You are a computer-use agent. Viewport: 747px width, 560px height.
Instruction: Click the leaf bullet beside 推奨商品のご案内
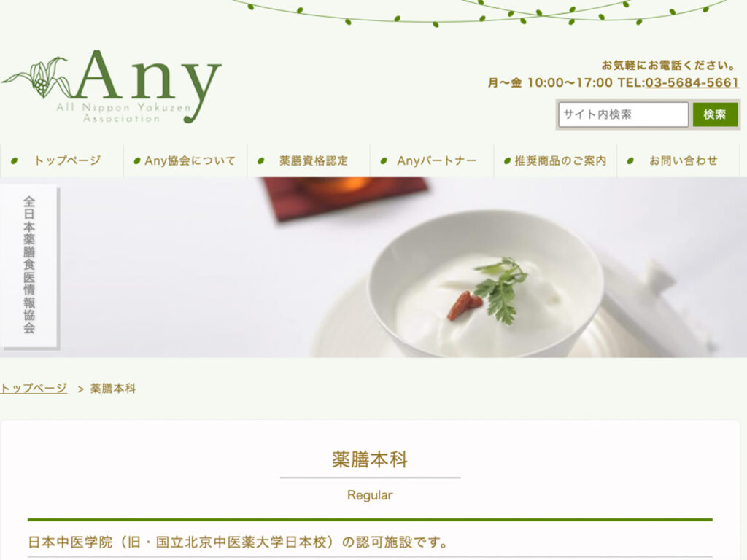point(508,161)
